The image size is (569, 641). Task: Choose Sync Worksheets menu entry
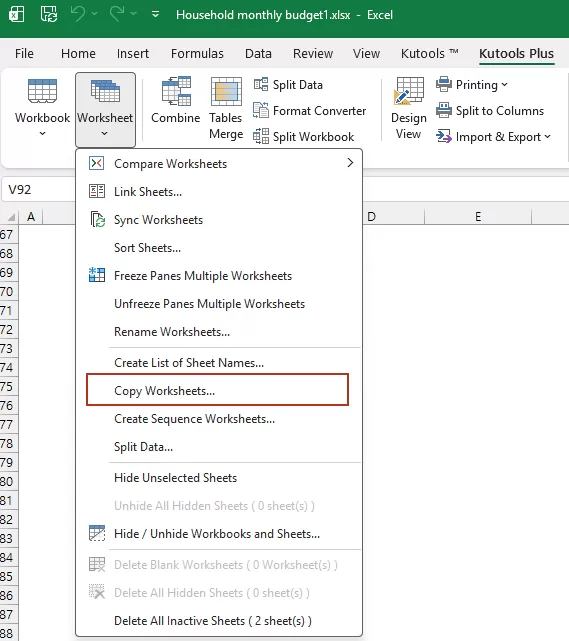coord(219,220)
